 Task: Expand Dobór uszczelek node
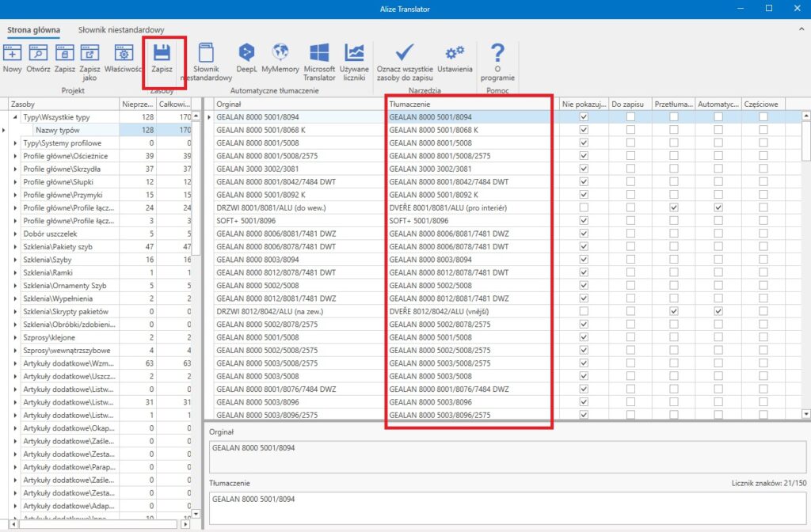(x=15, y=234)
